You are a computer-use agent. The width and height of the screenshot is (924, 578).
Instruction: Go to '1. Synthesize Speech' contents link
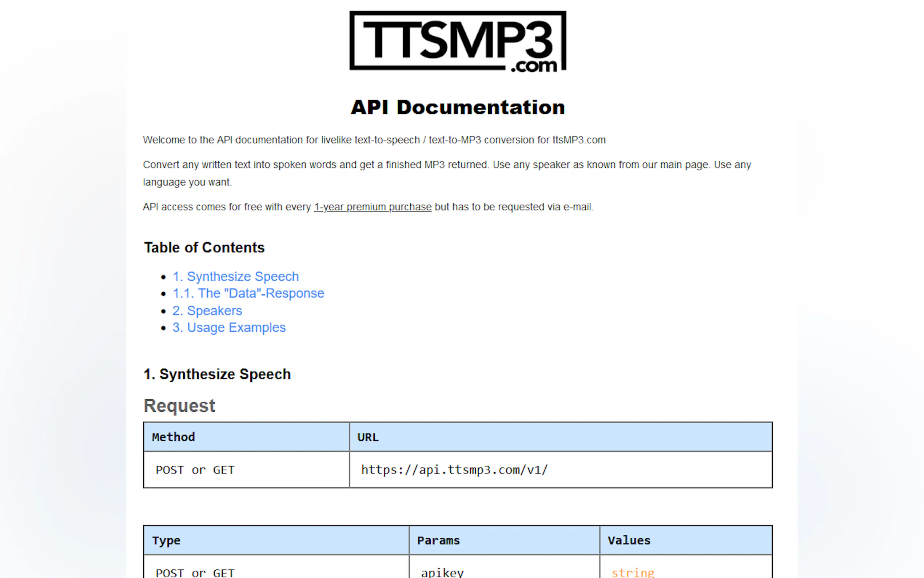coord(236,276)
